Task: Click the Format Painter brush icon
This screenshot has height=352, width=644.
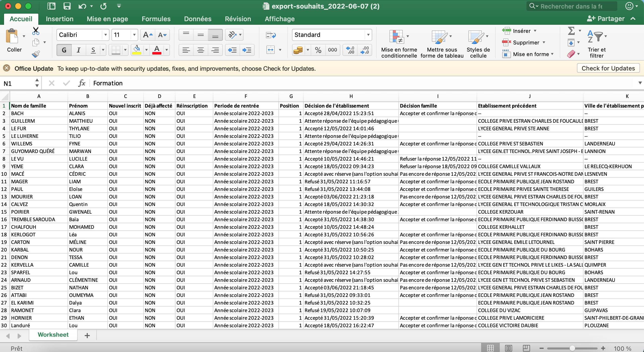Action: tap(36, 54)
